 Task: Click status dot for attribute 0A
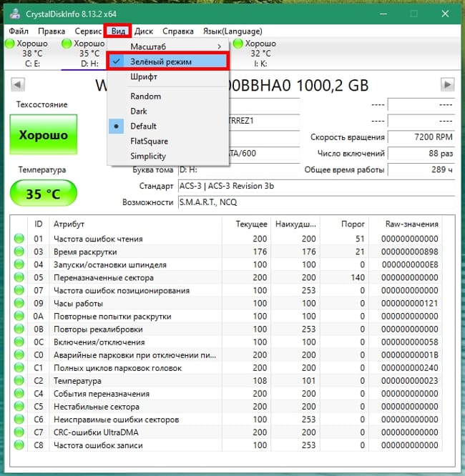tap(19, 316)
